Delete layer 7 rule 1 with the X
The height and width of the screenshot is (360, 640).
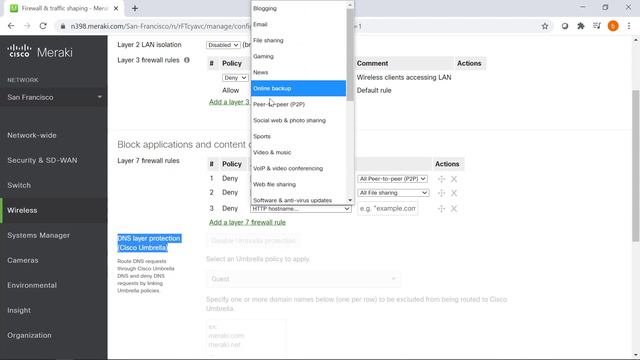coord(454,179)
